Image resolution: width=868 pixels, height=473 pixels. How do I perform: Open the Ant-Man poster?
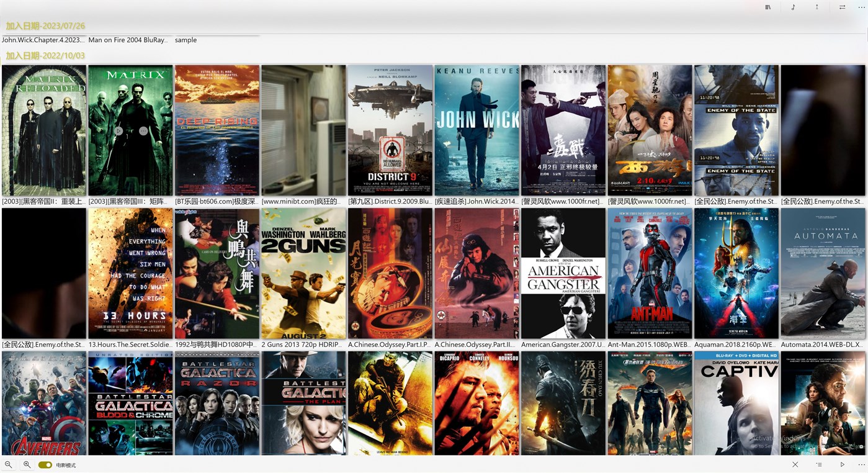(x=650, y=273)
